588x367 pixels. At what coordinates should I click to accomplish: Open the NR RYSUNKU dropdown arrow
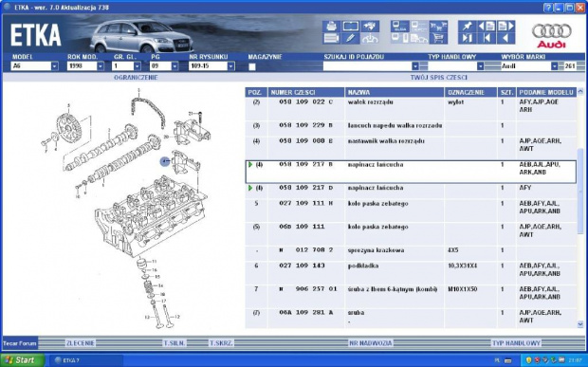pyautogui.click(x=231, y=66)
